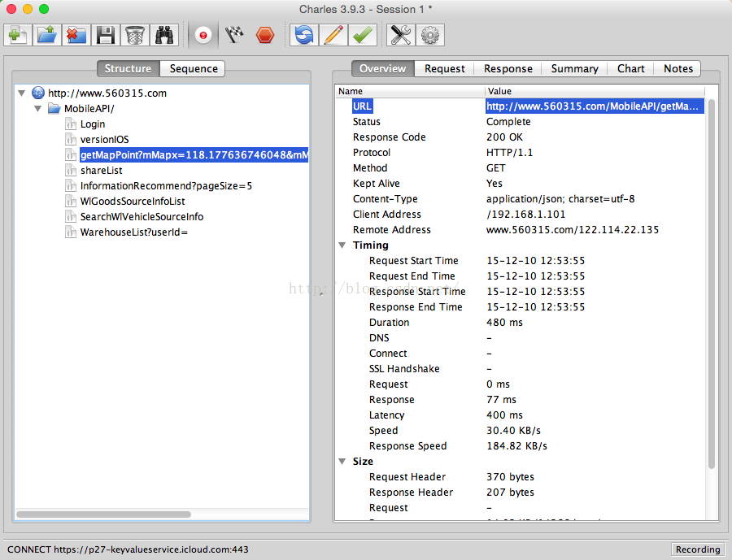The height and width of the screenshot is (560, 732).
Task: Open the Chart tab
Action: (630, 68)
